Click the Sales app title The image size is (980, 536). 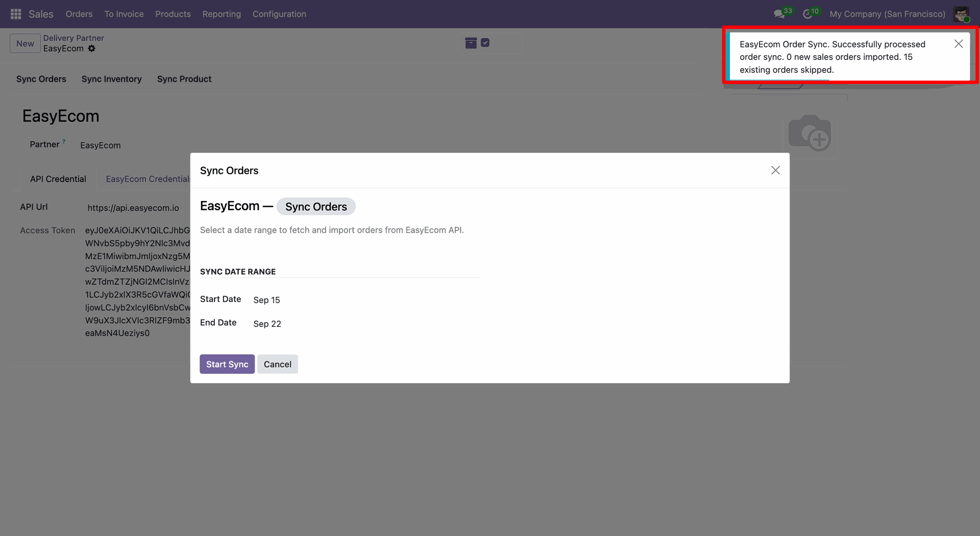coord(41,14)
